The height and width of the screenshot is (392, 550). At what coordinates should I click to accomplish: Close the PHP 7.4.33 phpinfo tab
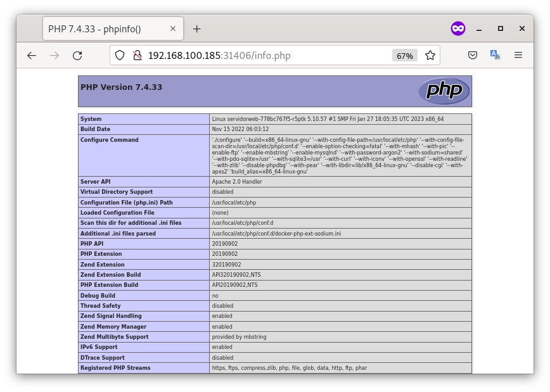click(173, 28)
